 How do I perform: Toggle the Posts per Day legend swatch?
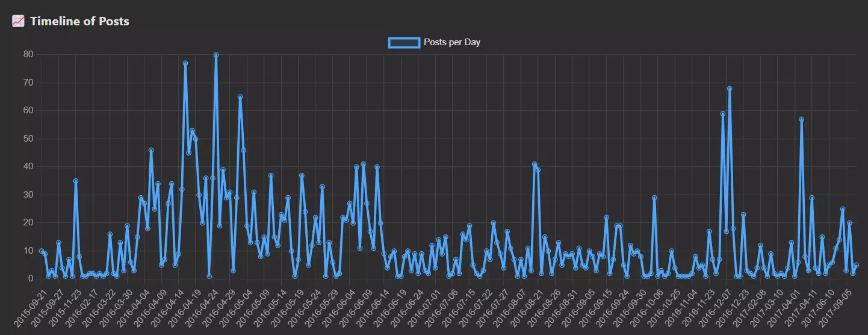404,42
